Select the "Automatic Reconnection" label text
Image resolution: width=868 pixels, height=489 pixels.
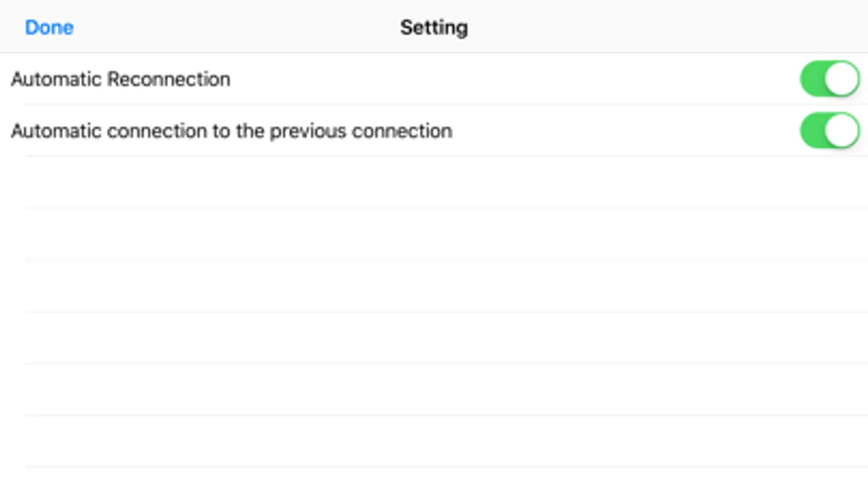point(121,79)
